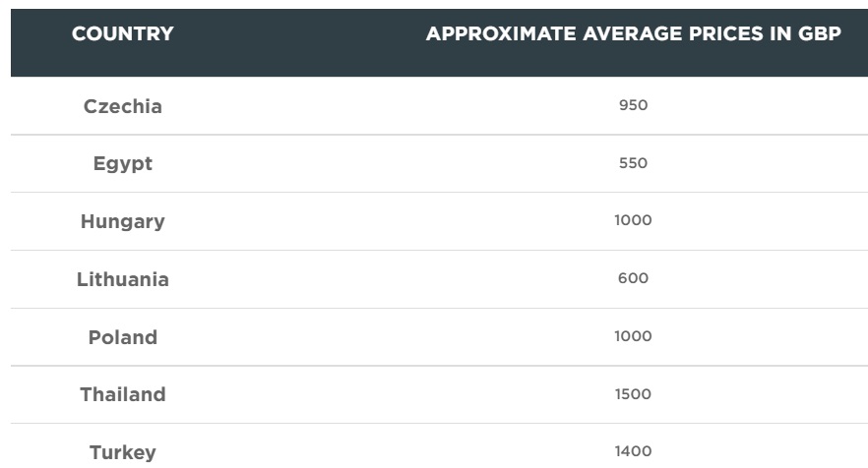868x468 pixels.
Task: Select the Turkey country cell
Action: [122, 452]
